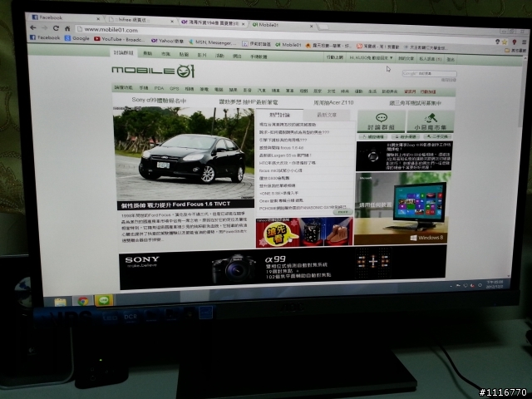Click the Sony α99 black side advertisement
Image resolution: width=532 pixels, height=399 pixels.
click(x=404, y=155)
